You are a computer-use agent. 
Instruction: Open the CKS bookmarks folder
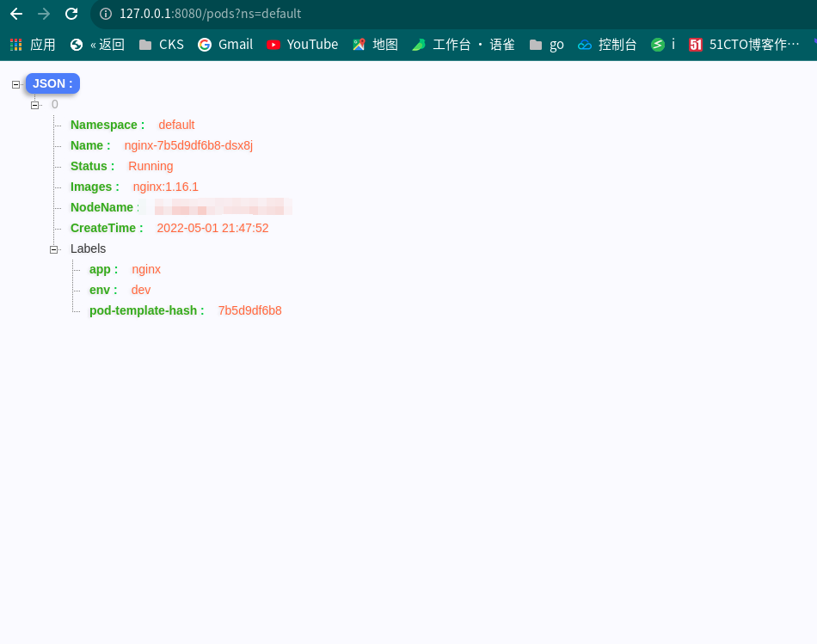pos(162,45)
